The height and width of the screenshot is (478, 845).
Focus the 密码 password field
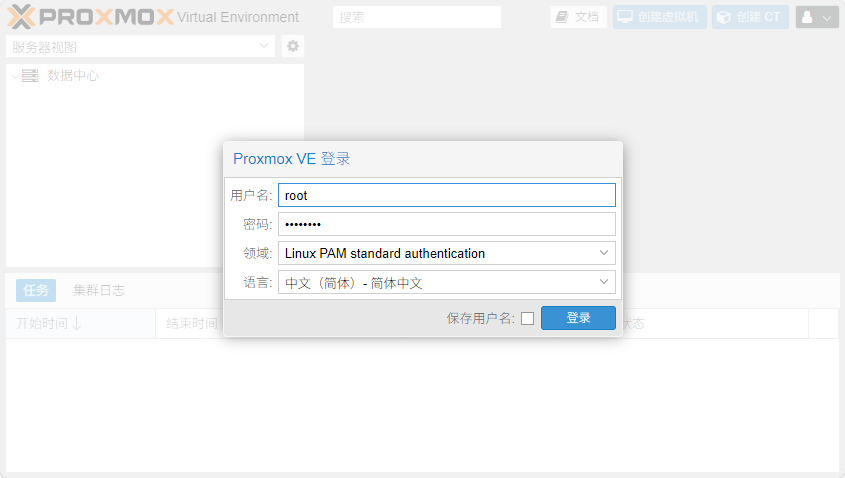446,224
